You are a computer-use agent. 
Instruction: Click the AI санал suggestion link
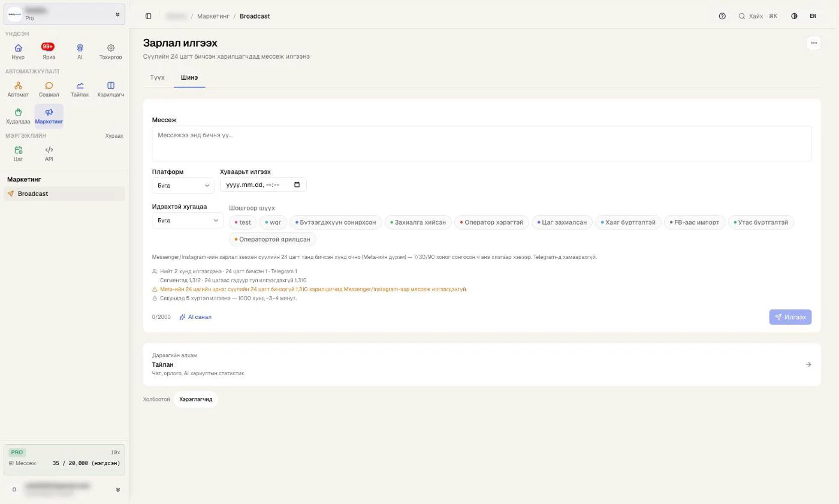[x=195, y=317]
